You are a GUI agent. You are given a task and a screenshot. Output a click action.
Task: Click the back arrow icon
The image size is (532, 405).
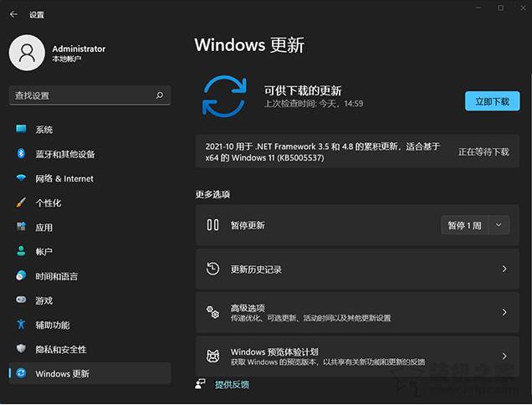pyautogui.click(x=13, y=14)
